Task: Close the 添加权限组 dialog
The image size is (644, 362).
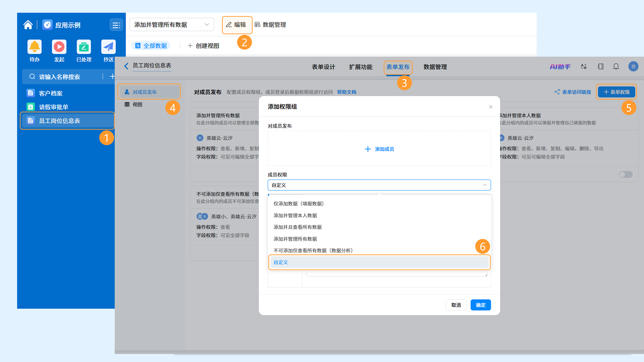Action: click(x=491, y=107)
